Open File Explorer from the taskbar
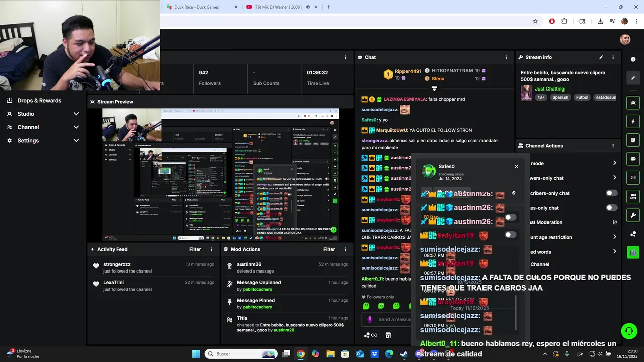The height and width of the screenshot is (362, 644). click(330, 354)
